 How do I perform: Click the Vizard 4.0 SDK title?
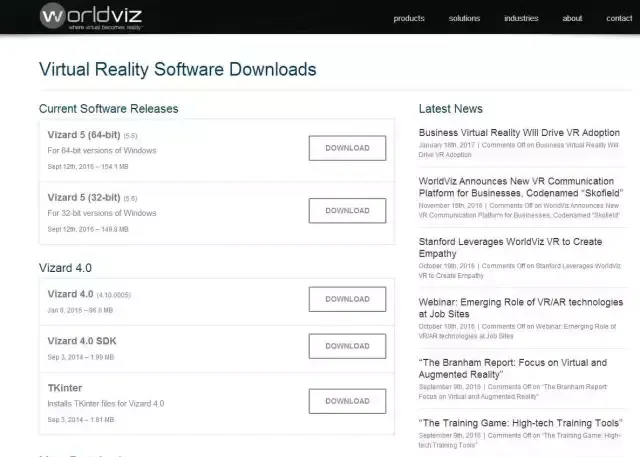pos(82,341)
